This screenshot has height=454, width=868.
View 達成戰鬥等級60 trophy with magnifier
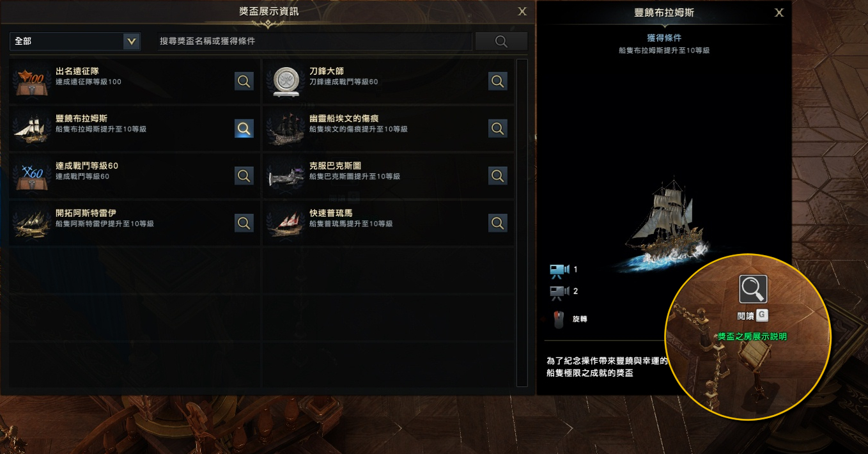244,176
